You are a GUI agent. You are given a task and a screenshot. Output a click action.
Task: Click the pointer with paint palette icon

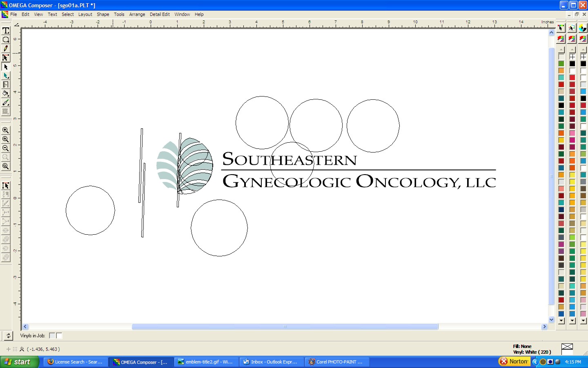click(572, 28)
